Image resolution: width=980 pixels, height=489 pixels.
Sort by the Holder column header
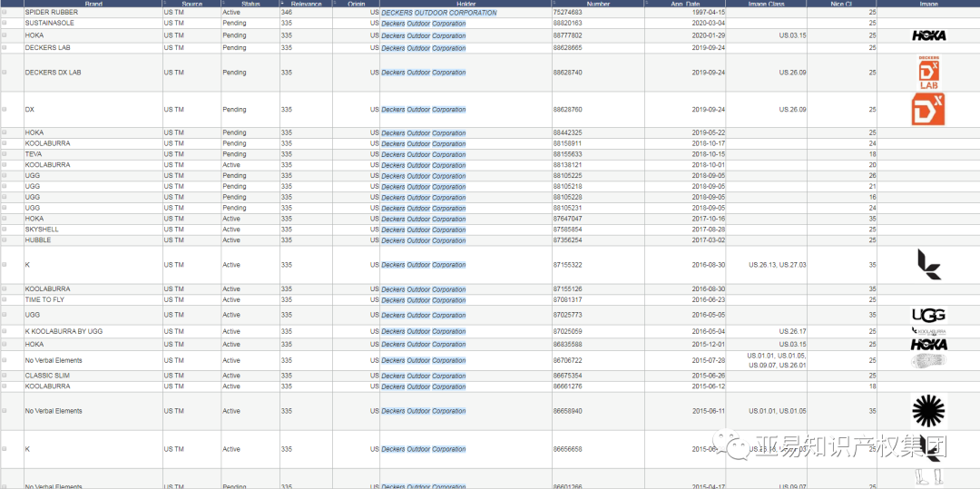(465, 4)
